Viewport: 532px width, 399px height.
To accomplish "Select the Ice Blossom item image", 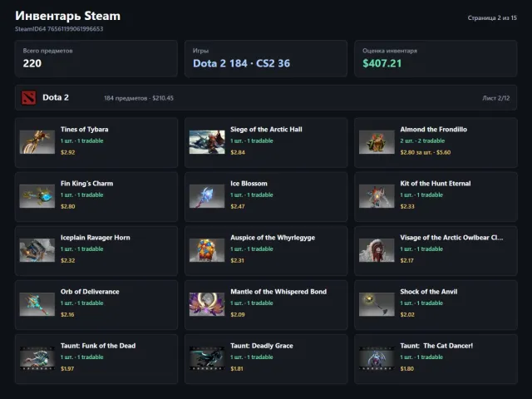I will click(207, 196).
